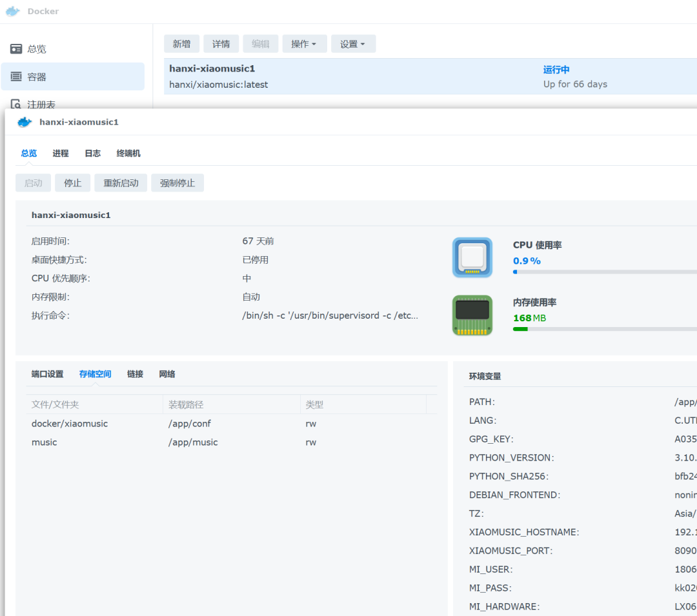Click the disabled 编辑 edit button
This screenshot has width=697, height=616.
(261, 44)
